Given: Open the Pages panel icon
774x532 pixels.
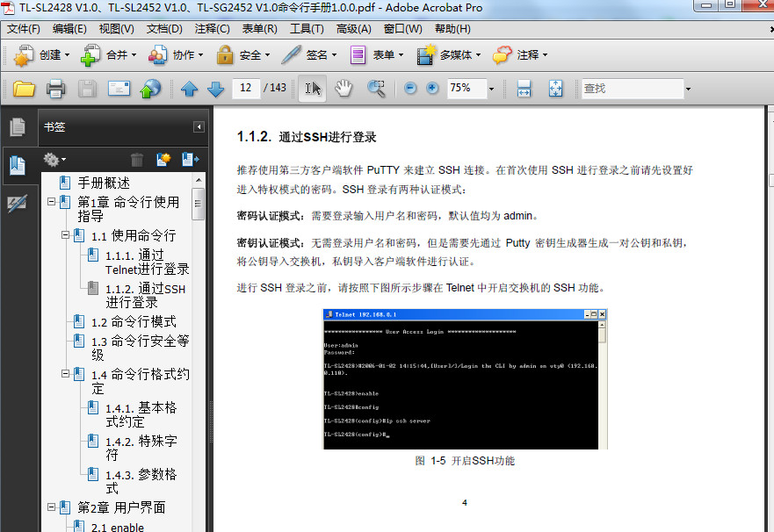Looking at the screenshot, I should point(18,126).
